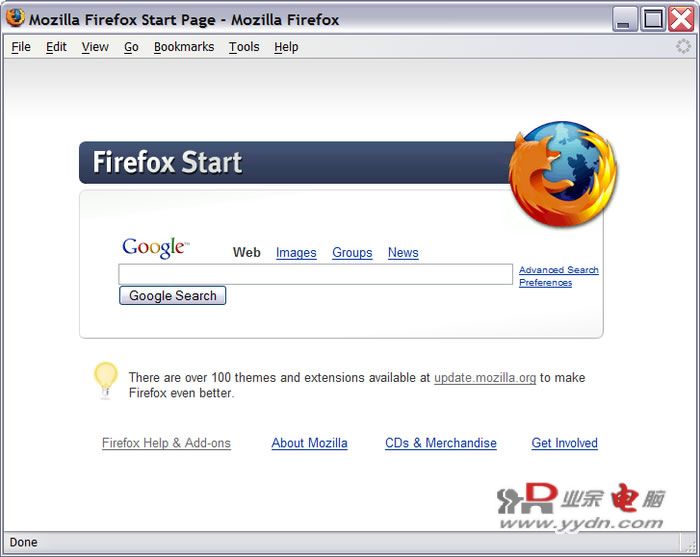
Task: Maximize the Firefox window
Action: click(x=653, y=19)
